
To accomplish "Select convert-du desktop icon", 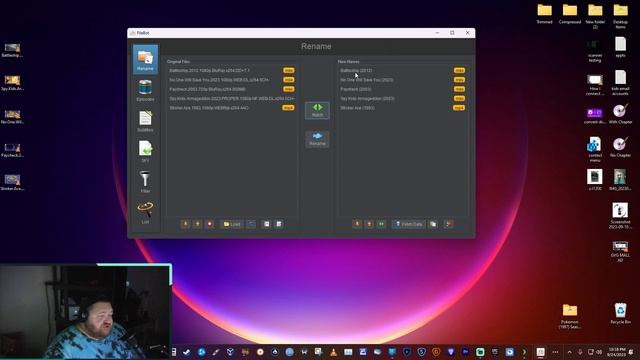I will (x=595, y=116).
